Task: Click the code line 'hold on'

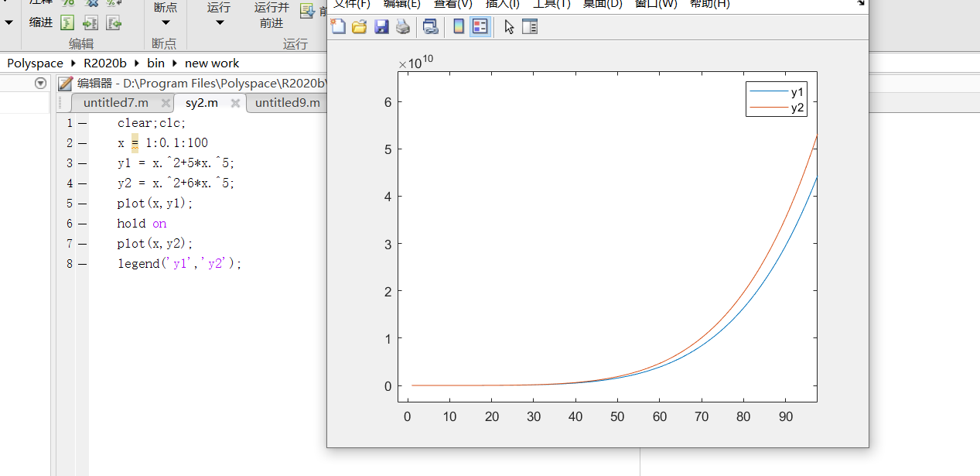Action: pos(142,224)
